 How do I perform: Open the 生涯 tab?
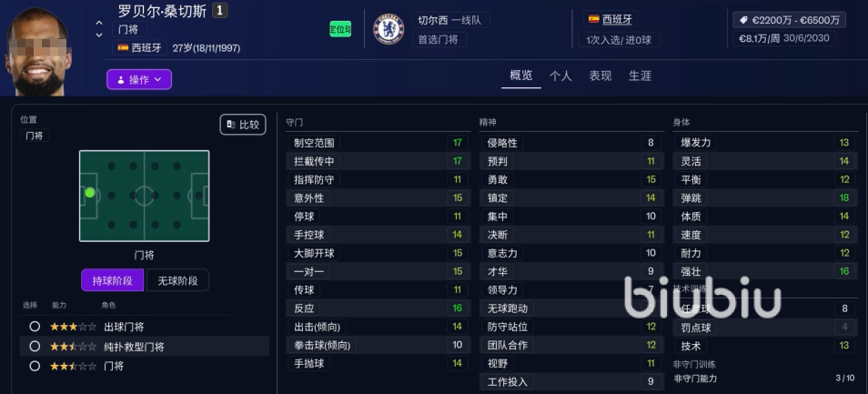tap(640, 76)
